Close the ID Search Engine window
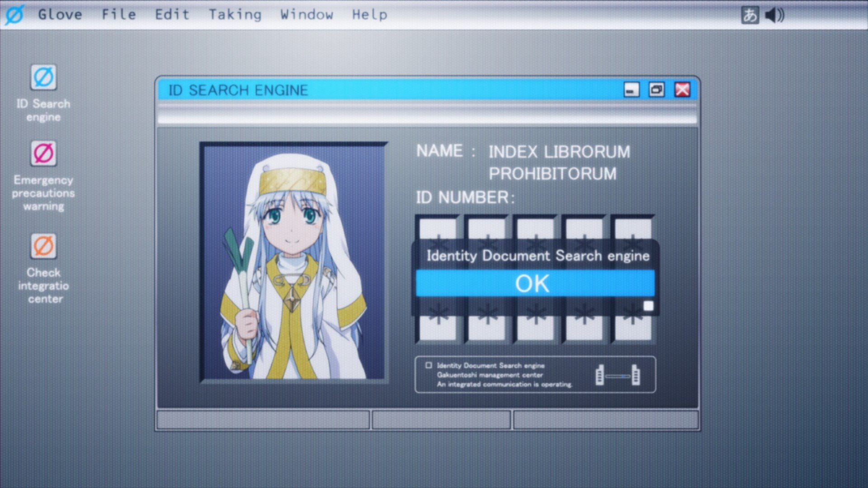868x488 pixels. (682, 90)
